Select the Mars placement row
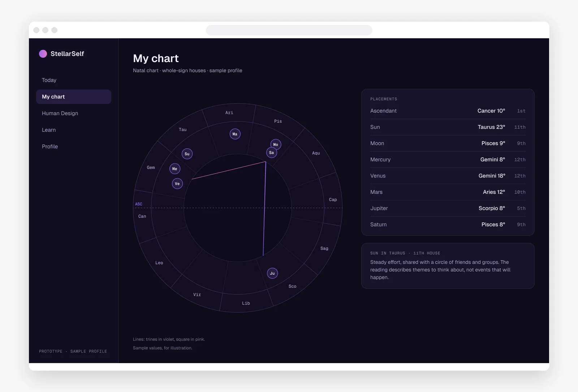 (448, 192)
